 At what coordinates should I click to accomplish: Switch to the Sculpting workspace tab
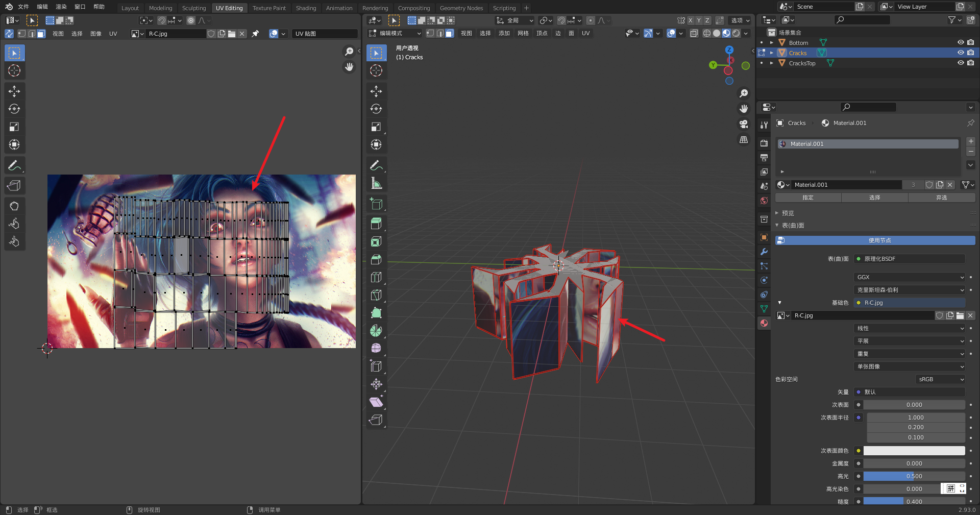click(194, 8)
